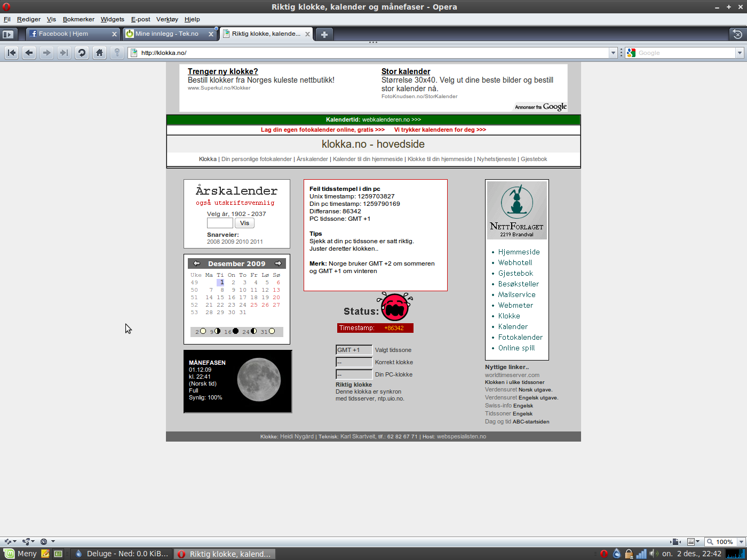Image resolution: width=747 pixels, height=560 pixels.
Task: Reload the page
Action: pyautogui.click(x=82, y=53)
